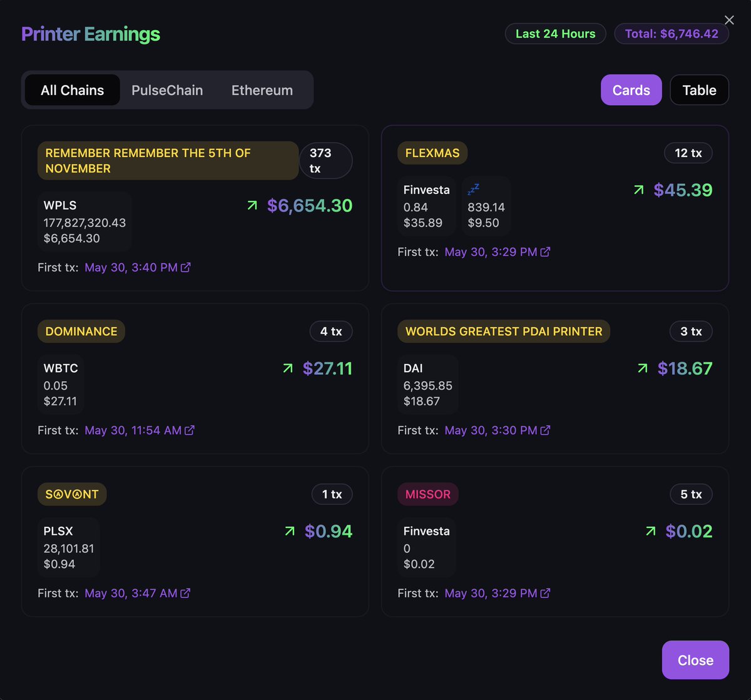Viewport: 751px width, 700px height.
Task: Click the green up arrow beside $45.39
Action: point(638,190)
